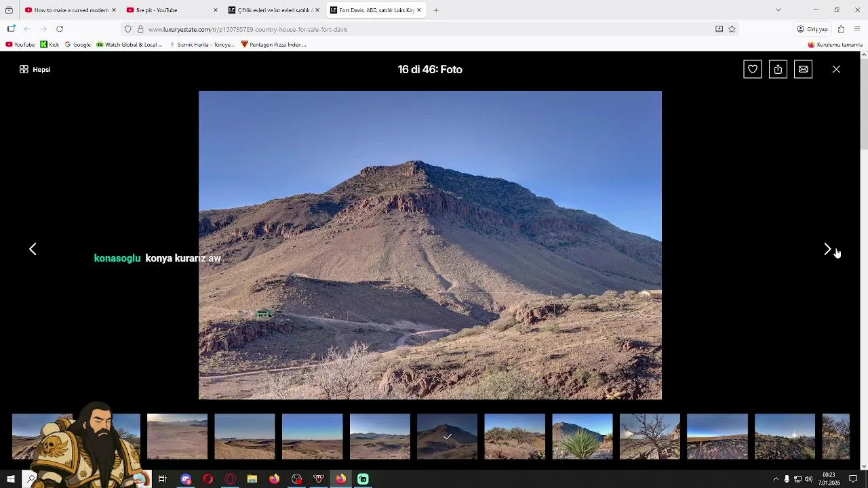Viewport: 868px width, 488px height.
Task: Go back in browser history
Action: coord(27,29)
